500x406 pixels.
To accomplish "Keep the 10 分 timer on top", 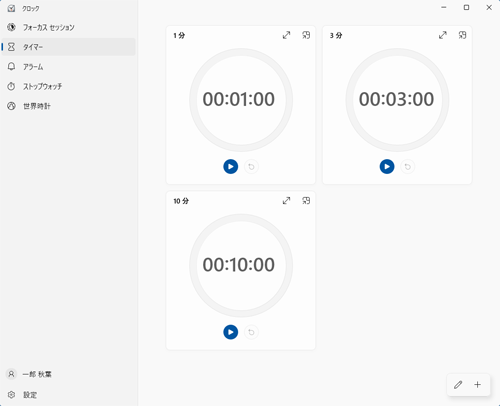I will (x=306, y=201).
